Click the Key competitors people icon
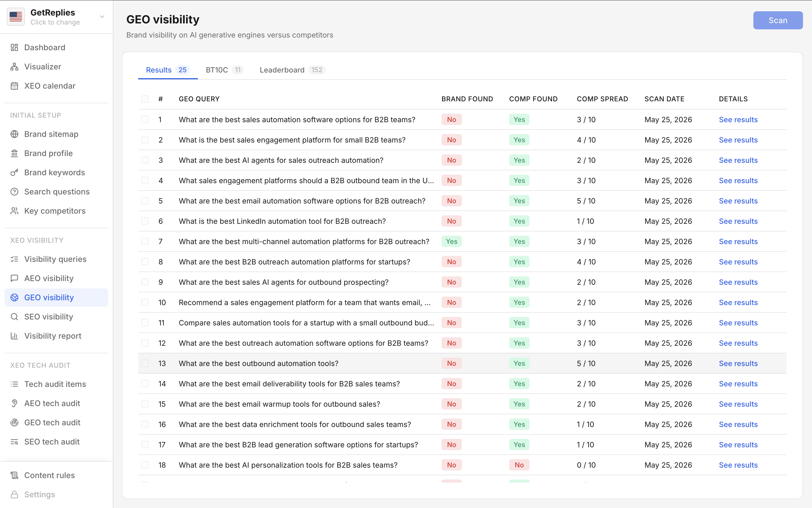This screenshot has width=812, height=508. [14, 211]
